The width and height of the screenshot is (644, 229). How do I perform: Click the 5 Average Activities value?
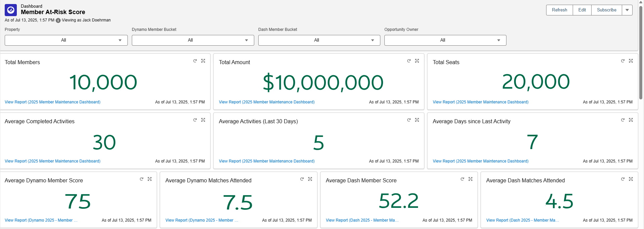click(318, 143)
